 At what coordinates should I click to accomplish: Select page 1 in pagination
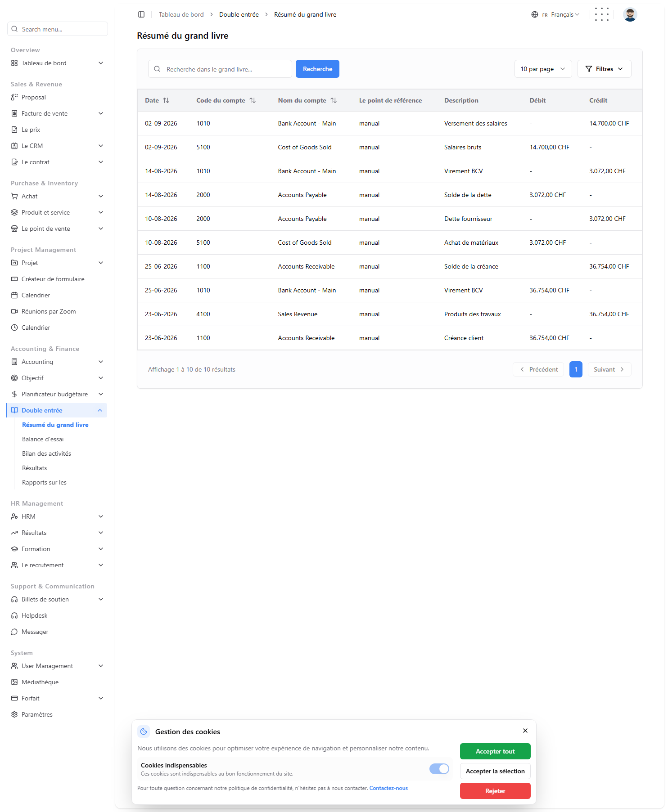[576, 369]
